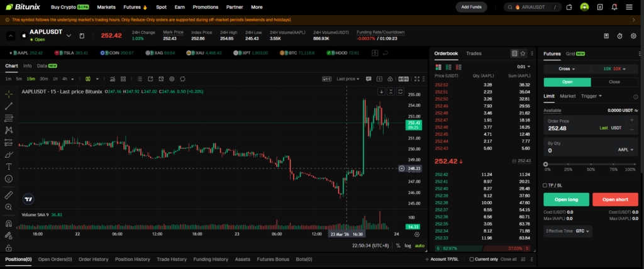Tick the Current only checkbox
Image resolution: width=644 pixels, height=269 pixels.
click(x=472, y=259)
